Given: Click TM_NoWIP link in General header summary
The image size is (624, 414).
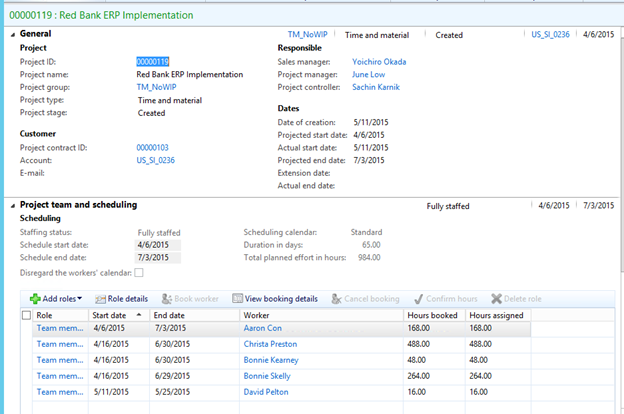Looking at the screenshot, I should point(308,35).
